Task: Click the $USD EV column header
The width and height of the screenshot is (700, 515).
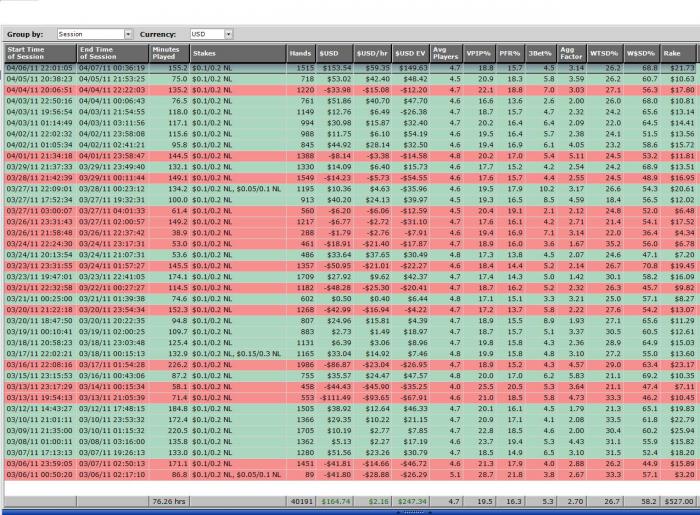Action: [x=410, y=53]
